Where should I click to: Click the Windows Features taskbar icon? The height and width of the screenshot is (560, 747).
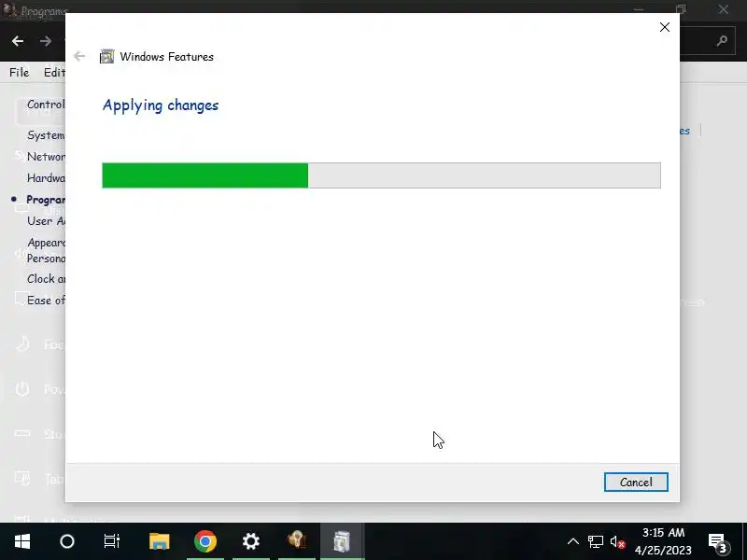(x=342, y=541)
